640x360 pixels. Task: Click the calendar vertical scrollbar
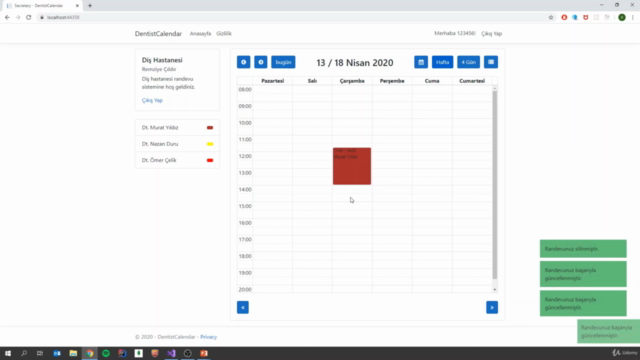coord(495,184)
